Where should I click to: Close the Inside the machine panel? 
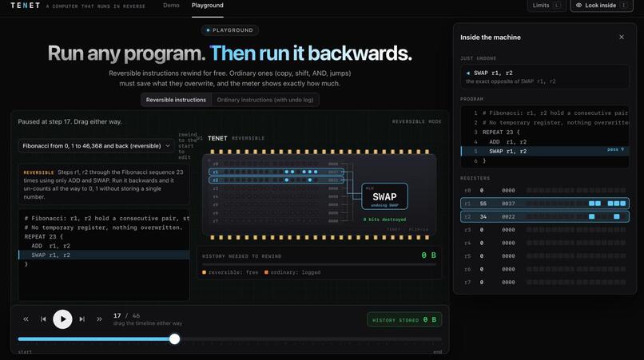pos(622,37)
